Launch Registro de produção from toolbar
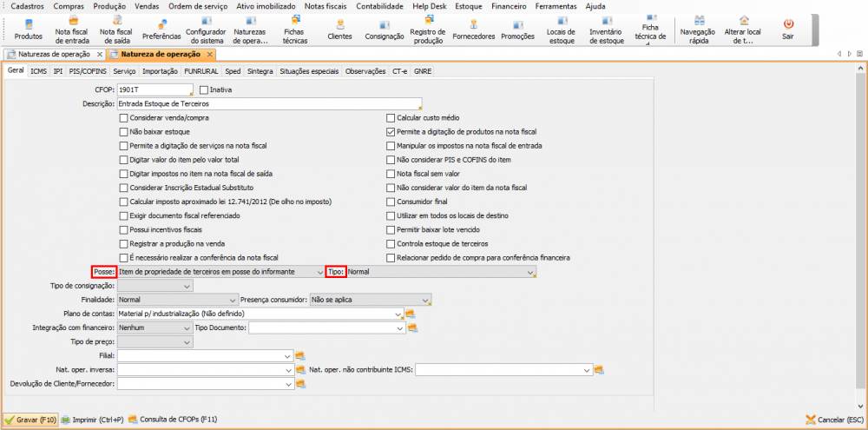This screenshot has height=430, width=868. pos(427,29)
